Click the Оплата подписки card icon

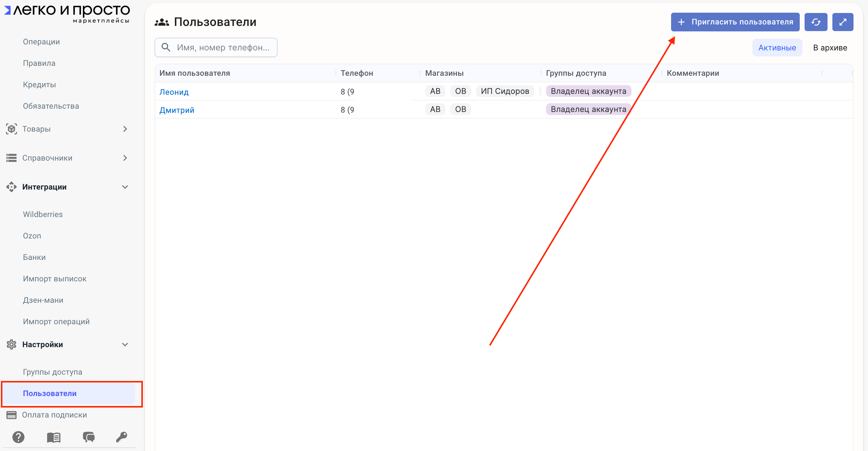[11, 415]
